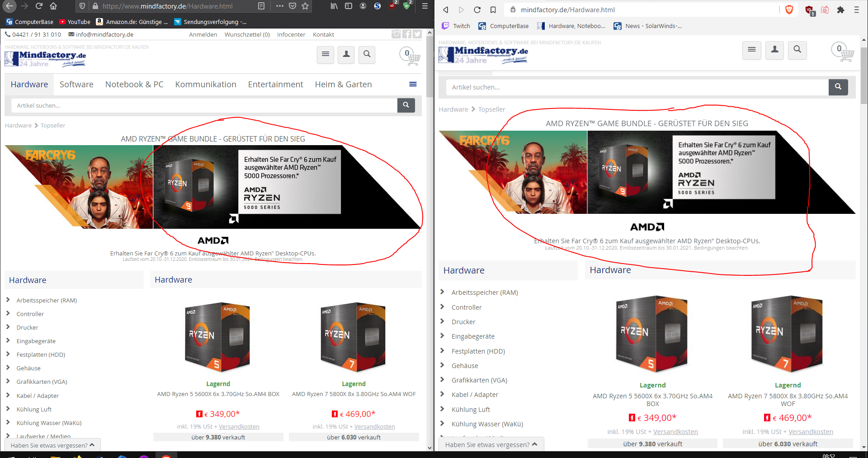Select the Software navigation tab
This screenshot has height=458, width=868.
(76, 85)
